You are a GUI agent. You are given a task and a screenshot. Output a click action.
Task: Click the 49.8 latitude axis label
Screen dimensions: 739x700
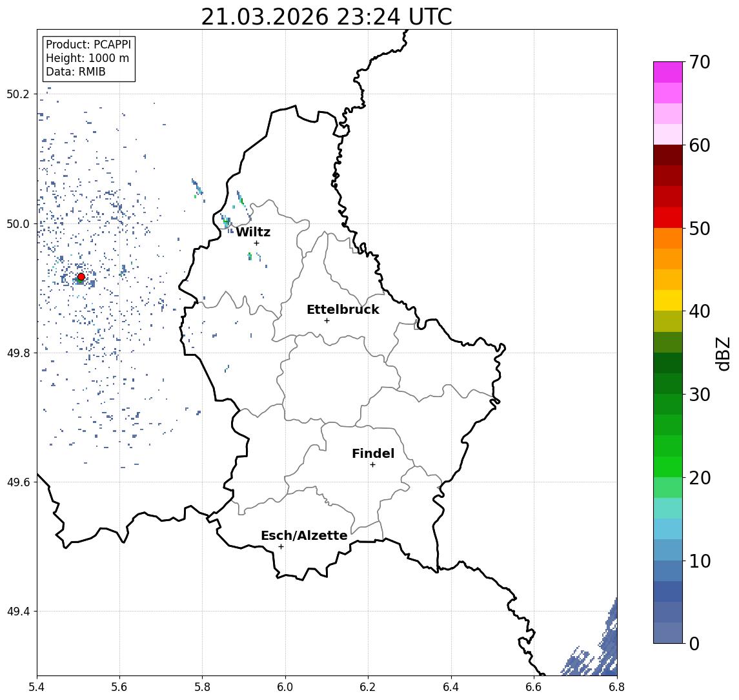17,353
